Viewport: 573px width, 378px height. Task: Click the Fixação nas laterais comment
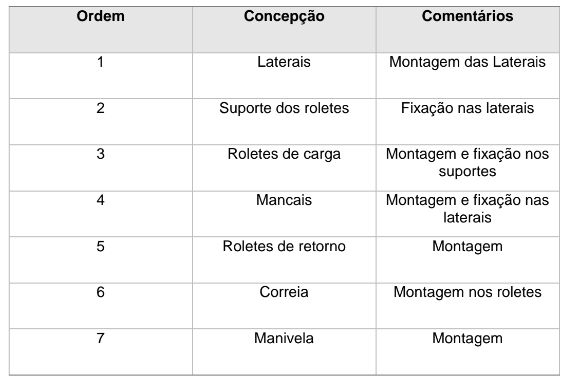[467, 109]
